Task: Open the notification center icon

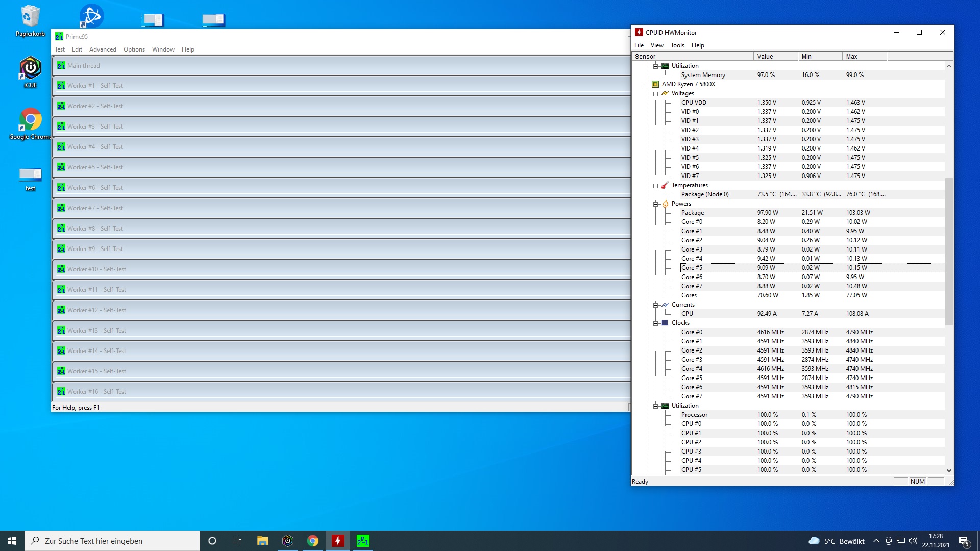Action: pyautogui.click(x=964, y=541)
